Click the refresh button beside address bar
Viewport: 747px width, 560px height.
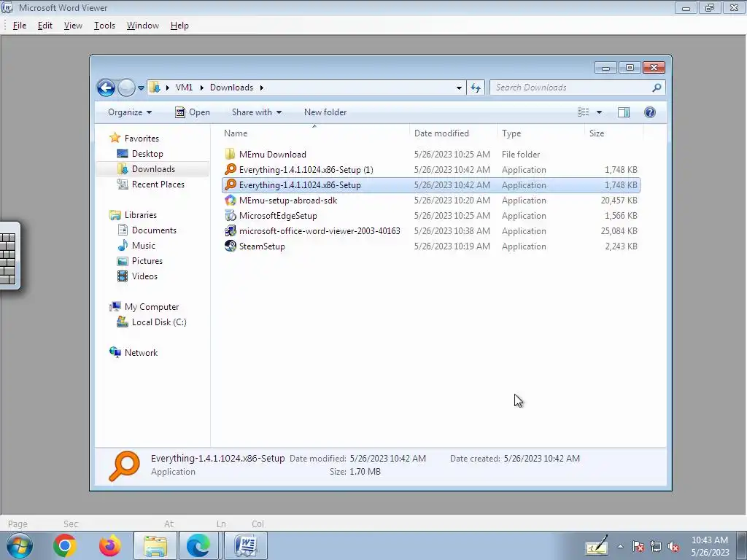476,87
